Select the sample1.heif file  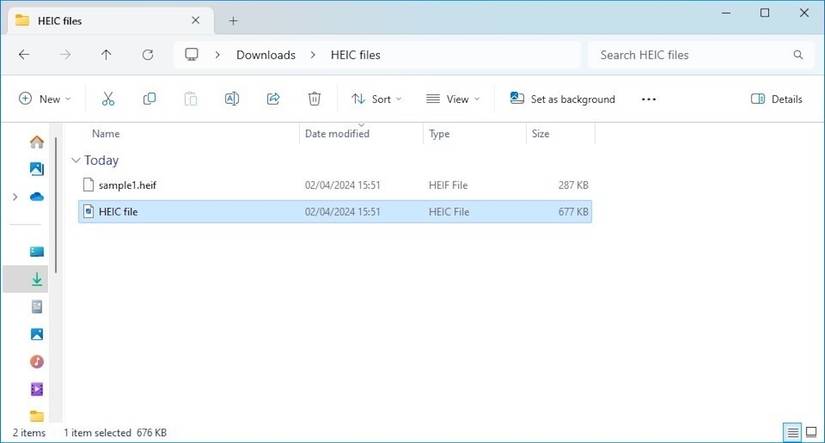point(129,185)
